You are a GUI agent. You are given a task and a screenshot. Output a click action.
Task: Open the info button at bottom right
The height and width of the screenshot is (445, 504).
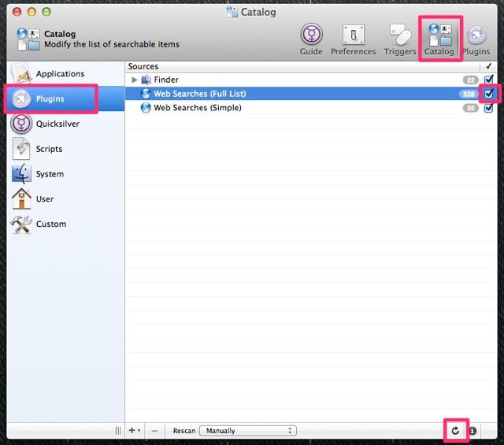tap(472, 431)
